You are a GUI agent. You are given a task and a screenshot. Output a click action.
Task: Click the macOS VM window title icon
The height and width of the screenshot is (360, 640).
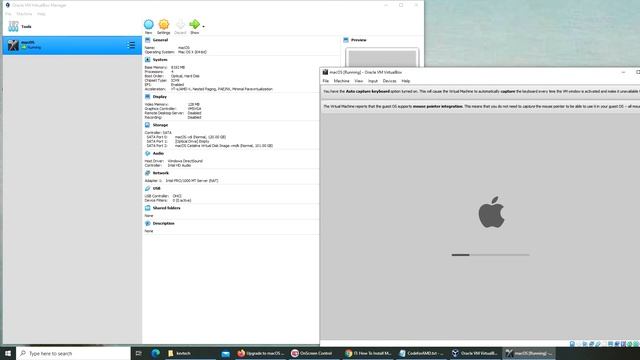325,72
